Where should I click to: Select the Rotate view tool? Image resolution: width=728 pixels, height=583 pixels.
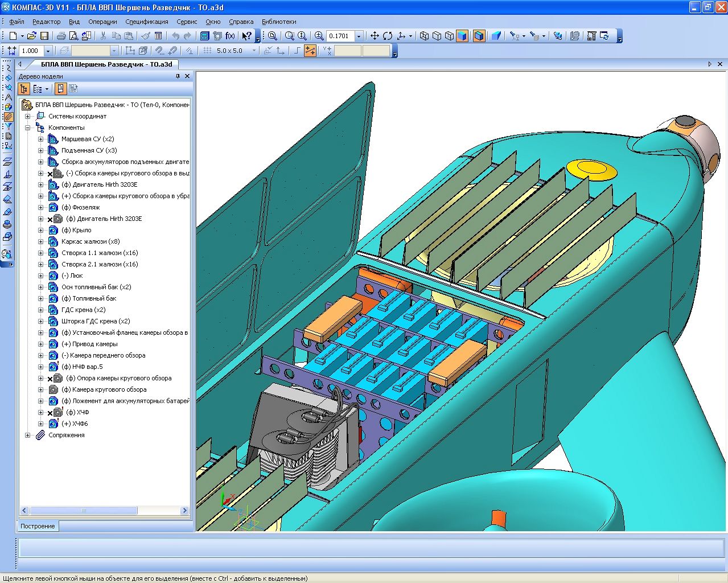click(388, 36)
